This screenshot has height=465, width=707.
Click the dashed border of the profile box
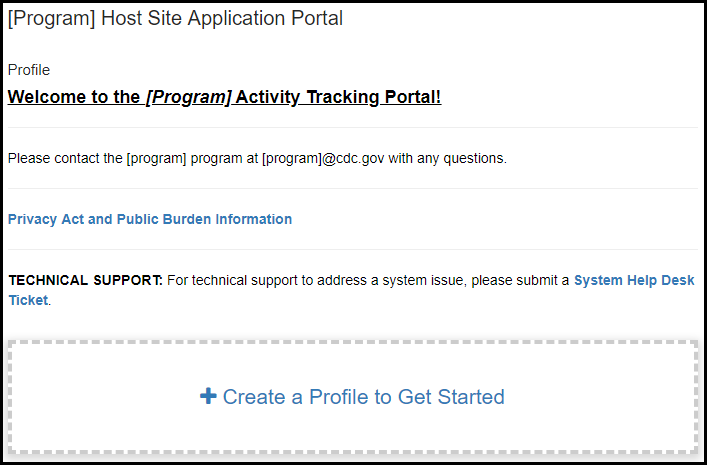coord(352,343)
